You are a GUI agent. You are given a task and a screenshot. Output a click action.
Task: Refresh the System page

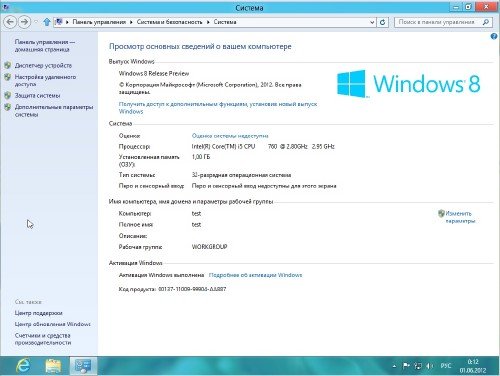[383, 22]
